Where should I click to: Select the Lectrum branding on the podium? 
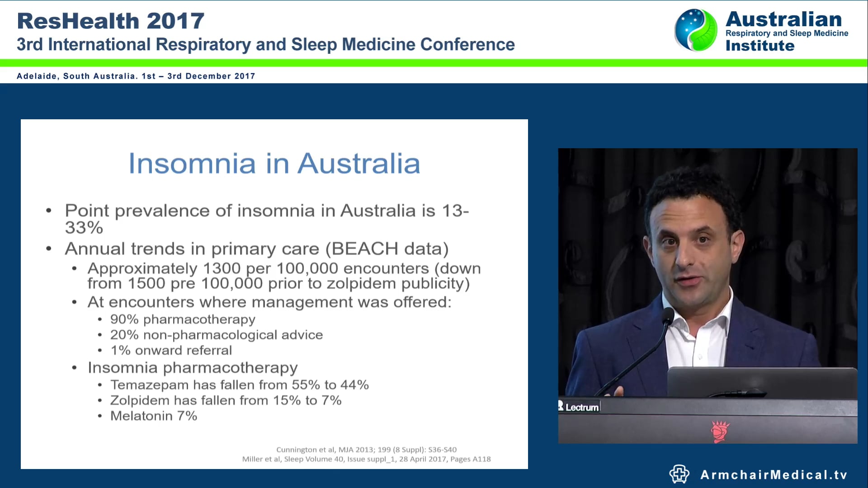pos(580,407)
